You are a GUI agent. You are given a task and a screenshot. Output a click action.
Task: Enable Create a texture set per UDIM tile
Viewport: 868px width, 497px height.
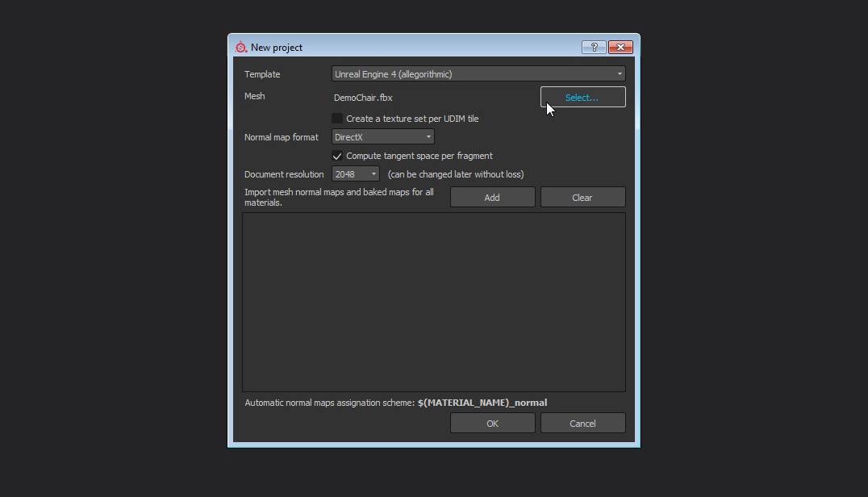point(337,119)
